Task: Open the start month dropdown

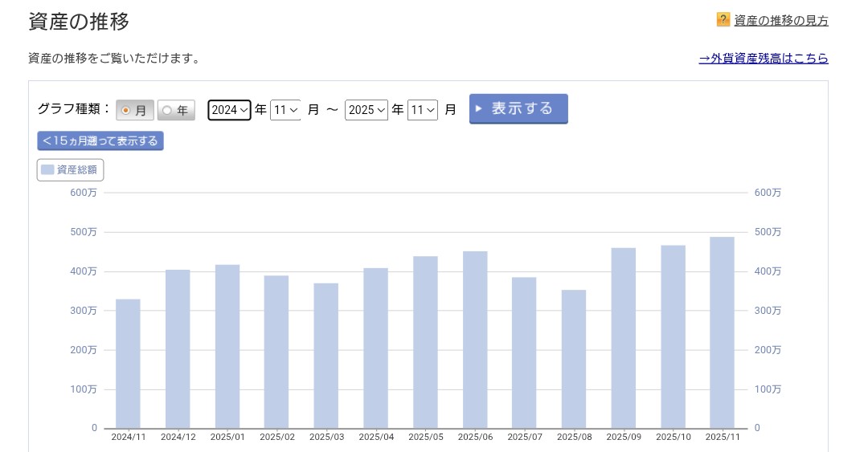Action: (285, 110)
